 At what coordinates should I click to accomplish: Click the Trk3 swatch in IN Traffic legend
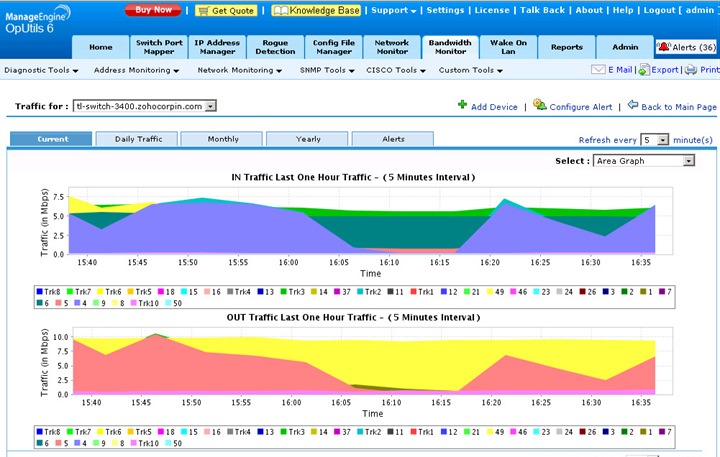(x=284, y=292)
